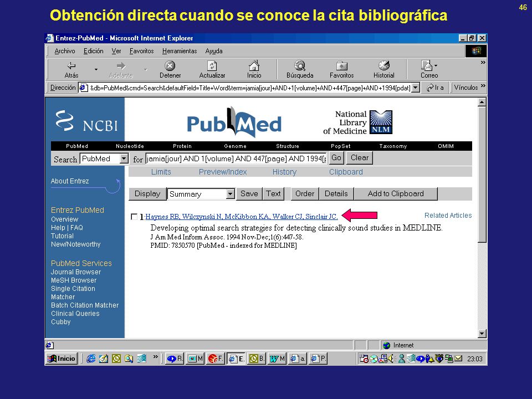This screenshot has height=399, width=532.
Task: Expand the Search database PubMed dropdown
Action: (x=124, y=158)
